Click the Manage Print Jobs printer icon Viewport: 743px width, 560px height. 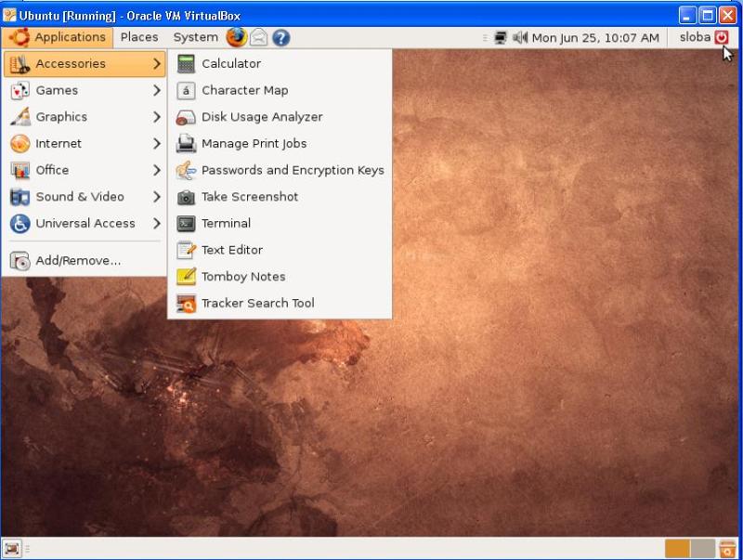point(186,144)
